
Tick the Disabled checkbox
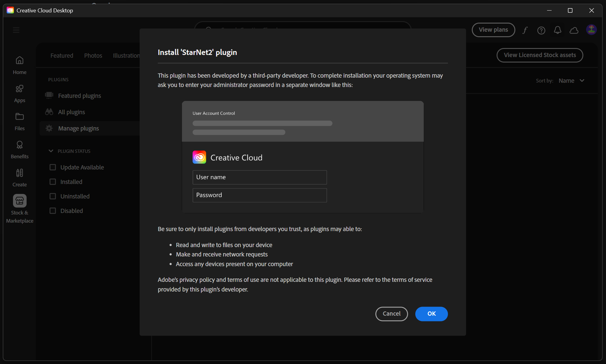(53, 211)
